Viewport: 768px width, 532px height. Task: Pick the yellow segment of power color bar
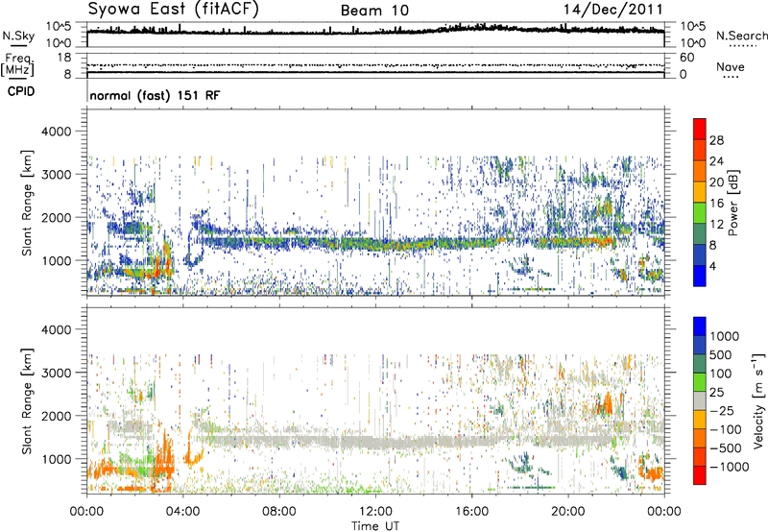point(700,191)
